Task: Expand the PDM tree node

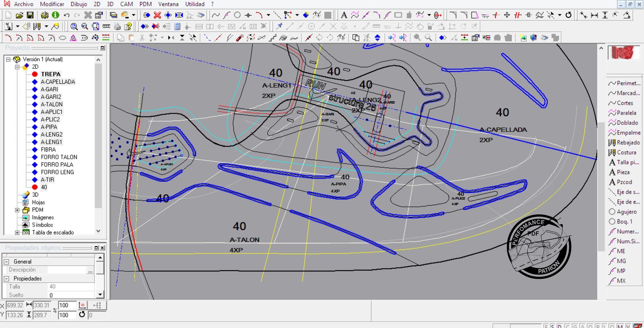Action: point(17,210)
